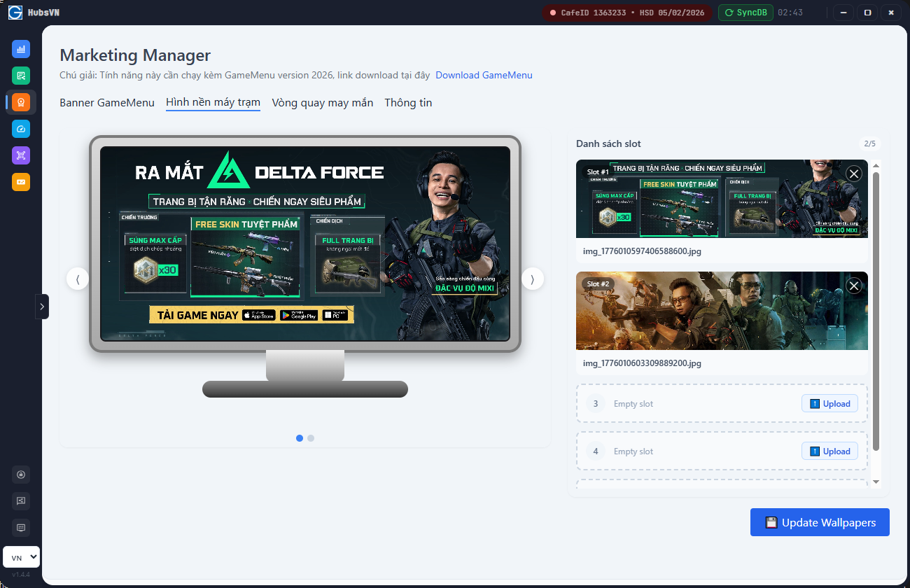Image resolution: width=910 pixels, height=588 pixels.
Task: Click the lock icon in the sidebar
Action: coord(21,475)
